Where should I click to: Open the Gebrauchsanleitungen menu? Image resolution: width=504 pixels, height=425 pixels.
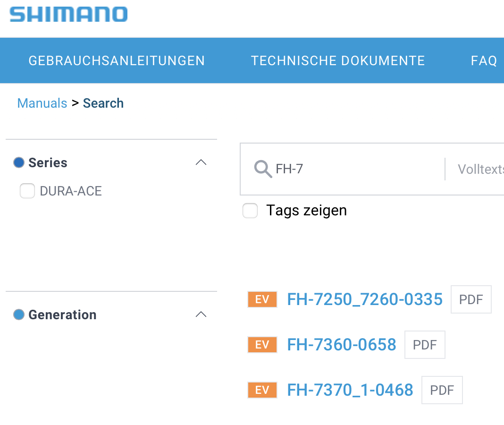pyautogui.click(x=117, y=61)
